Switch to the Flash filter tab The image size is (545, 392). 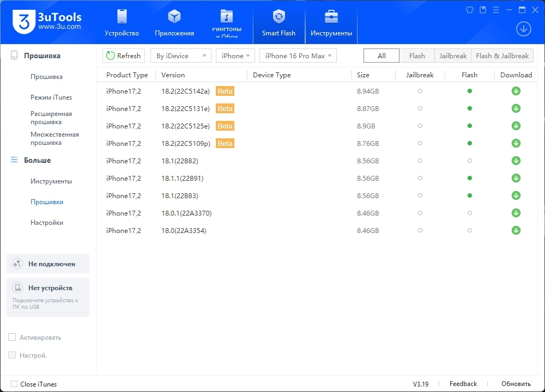(417, 56)
